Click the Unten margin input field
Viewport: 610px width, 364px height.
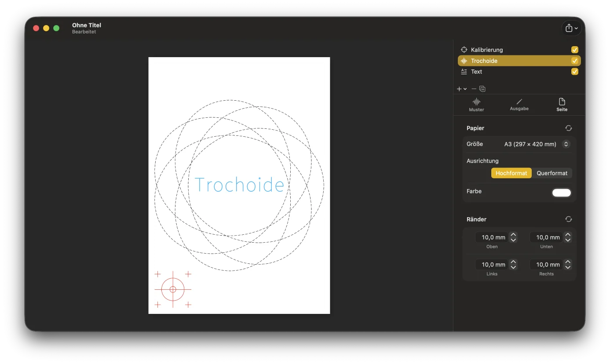click(x=546, y=237)
